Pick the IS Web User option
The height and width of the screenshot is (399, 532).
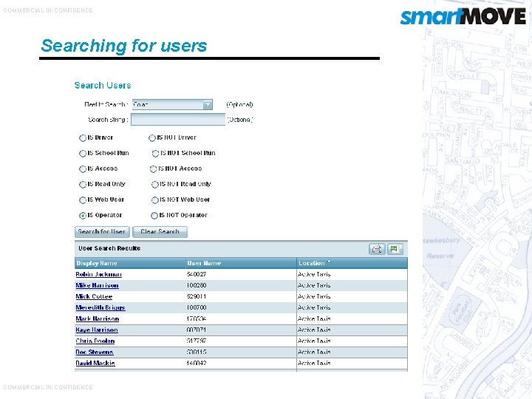(83, 199)
